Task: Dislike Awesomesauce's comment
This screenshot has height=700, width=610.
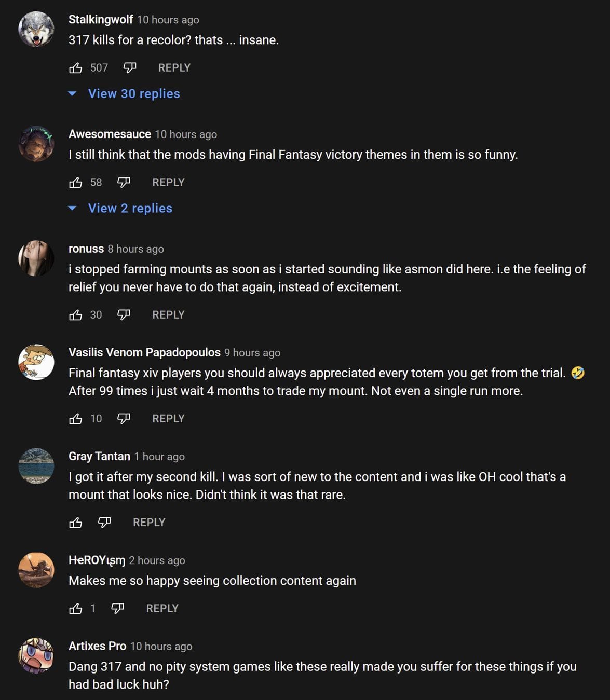Action: pyautogui.click(x=124, y=183)
